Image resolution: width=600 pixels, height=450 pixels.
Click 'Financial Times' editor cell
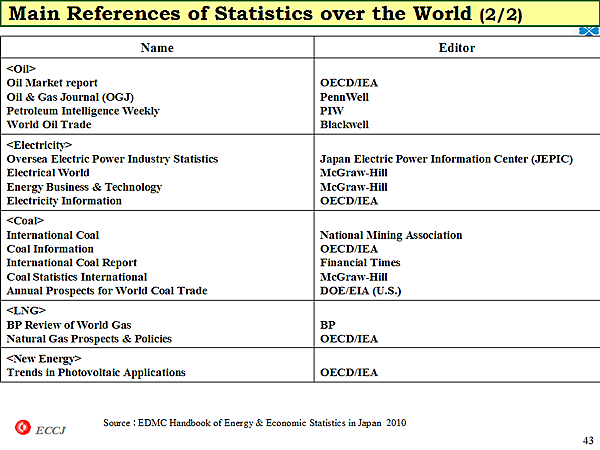pyautogui.click(x=360, y=263)
